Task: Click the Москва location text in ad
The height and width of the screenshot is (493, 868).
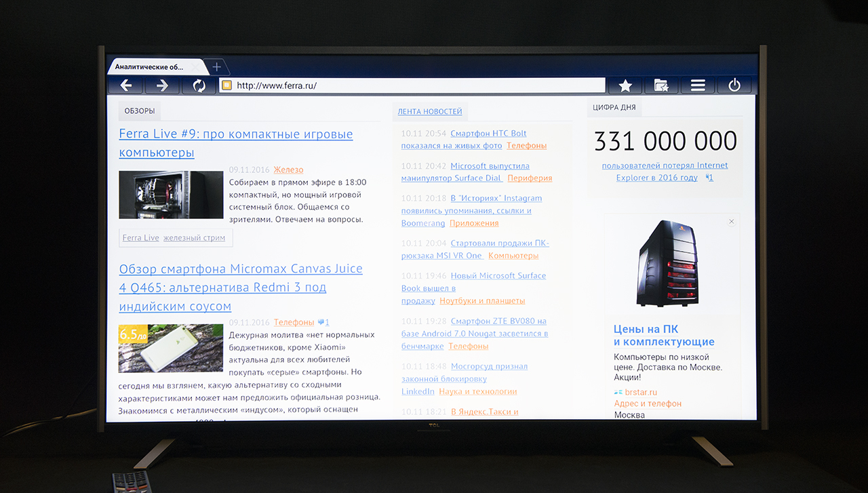Action: 629,414
